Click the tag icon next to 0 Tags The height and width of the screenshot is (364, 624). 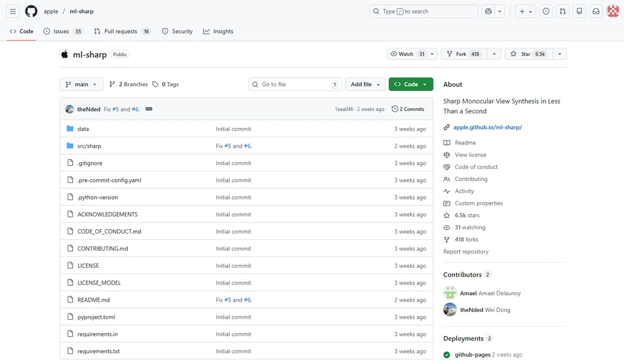pyautogui.click(x=155, y=84)
